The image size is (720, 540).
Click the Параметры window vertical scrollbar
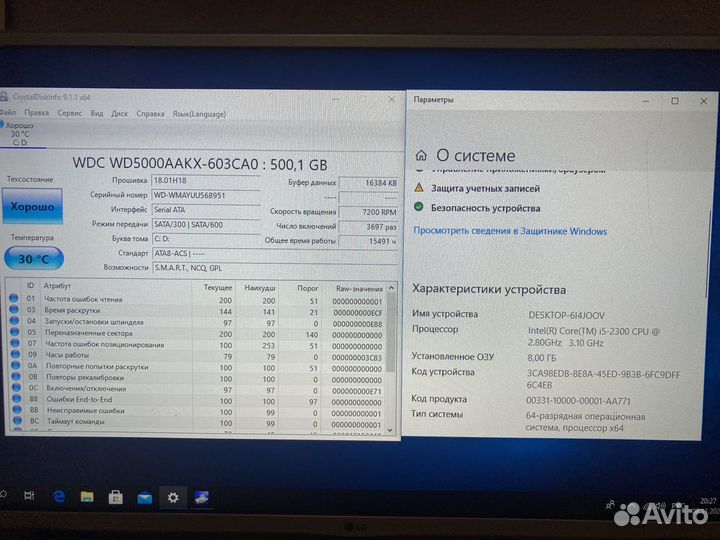click(709, 253)
